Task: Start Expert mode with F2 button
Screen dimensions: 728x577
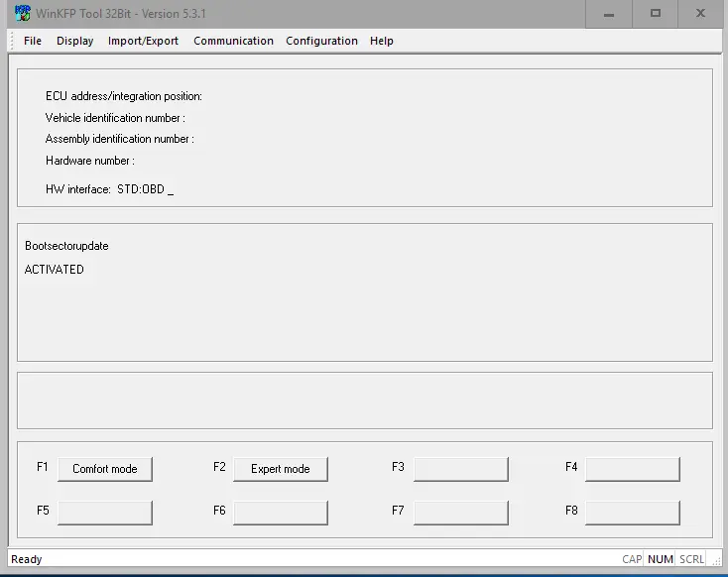Action: coord(281,469)
